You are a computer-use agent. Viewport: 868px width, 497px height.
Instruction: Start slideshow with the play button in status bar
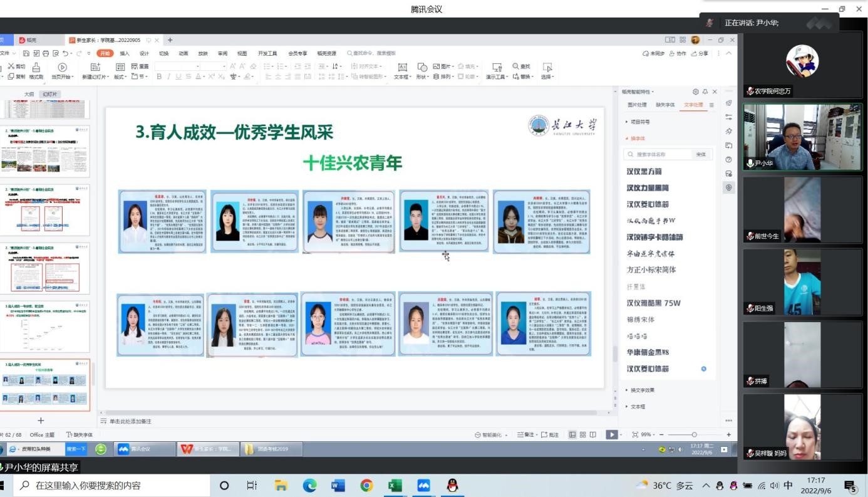[611, 434]
